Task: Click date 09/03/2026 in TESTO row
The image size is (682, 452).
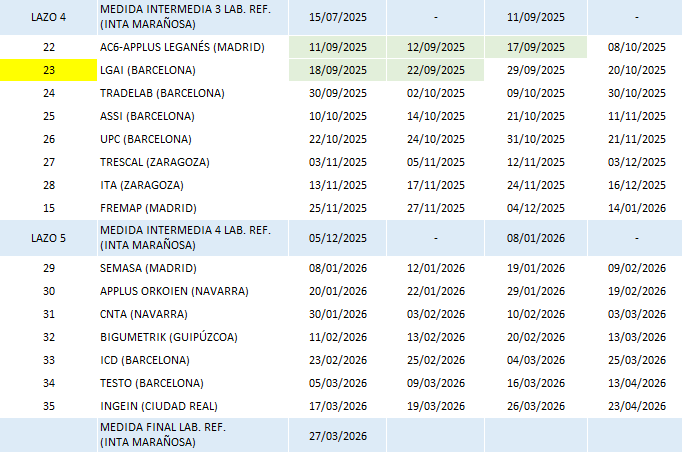Action: [x=435, y=384]
